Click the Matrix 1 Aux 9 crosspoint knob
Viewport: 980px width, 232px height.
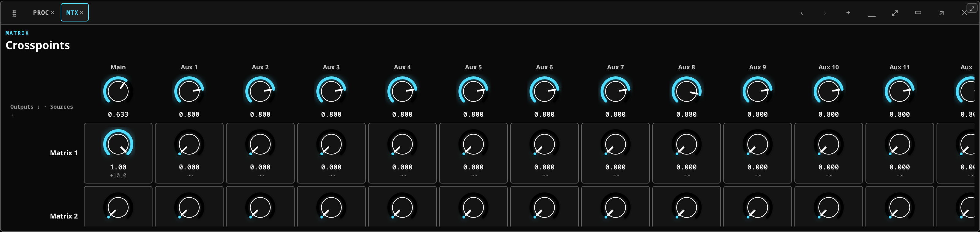click(757, 144)
